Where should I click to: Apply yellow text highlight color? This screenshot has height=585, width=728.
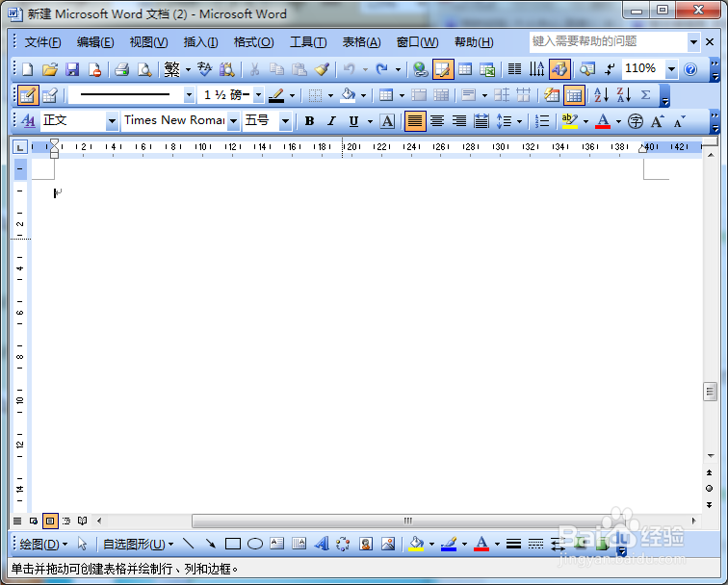570,121
